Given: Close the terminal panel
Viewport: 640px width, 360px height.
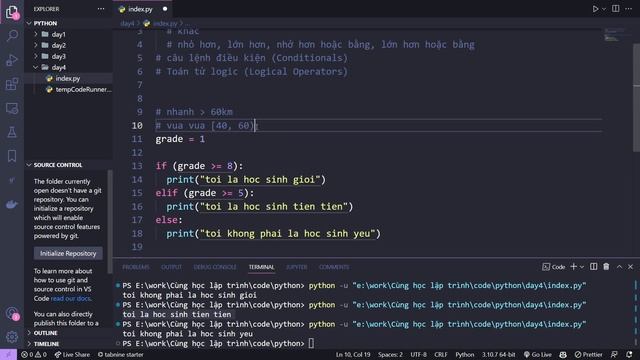Looking at the screenshot, I should 630,267.
